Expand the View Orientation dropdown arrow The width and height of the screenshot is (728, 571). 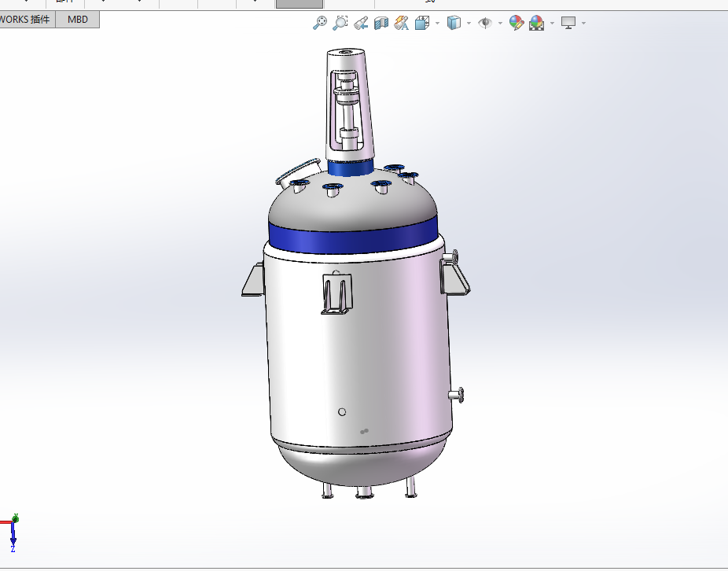pyautogui.click(x=437, y=23)
